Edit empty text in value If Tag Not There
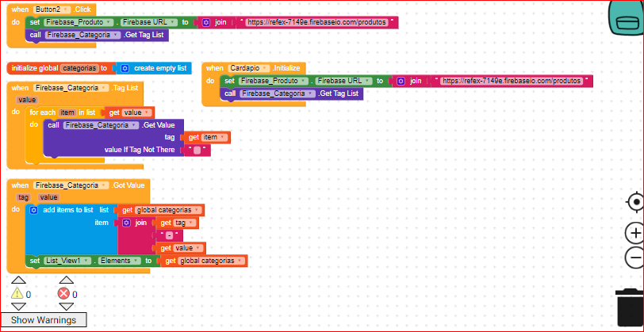Viewport: 644px width, 332px height. click(197, 151)
